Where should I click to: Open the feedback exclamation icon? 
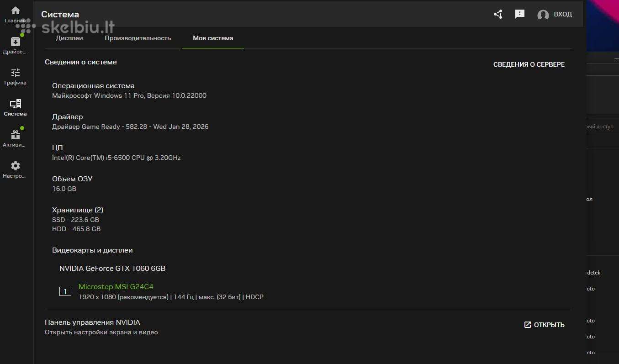point(520,14)
